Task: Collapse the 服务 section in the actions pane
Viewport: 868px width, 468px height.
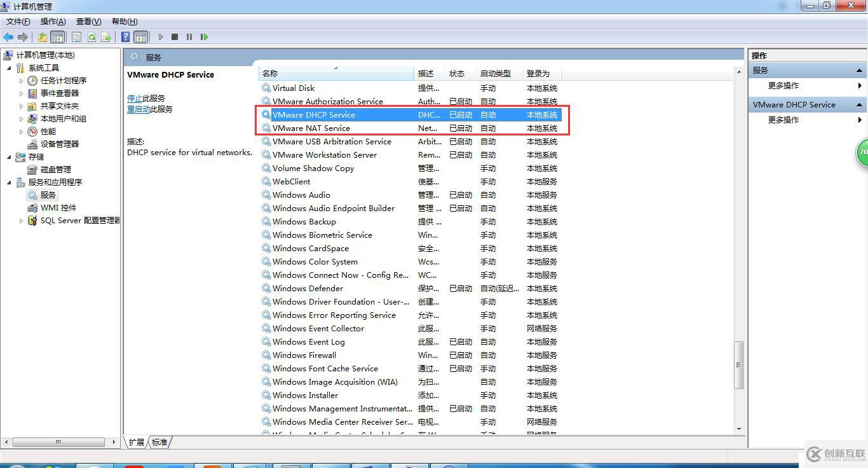Action: (x=860, y=71)
